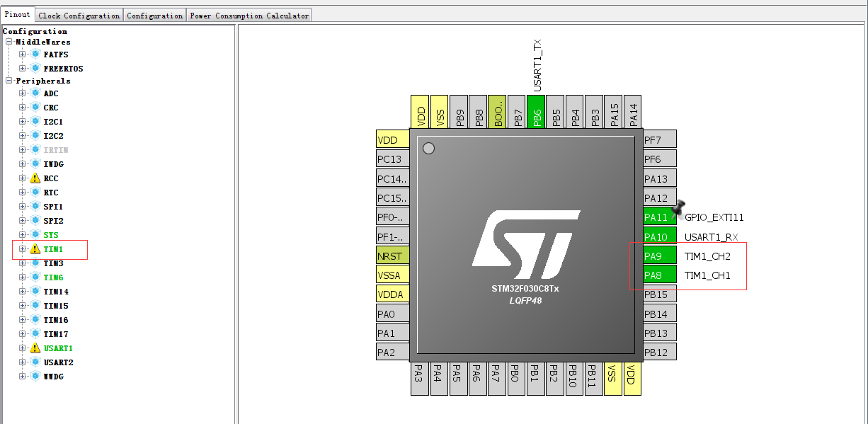
Task: Click the ST logo on the chip
Action: tap(526, 243)
